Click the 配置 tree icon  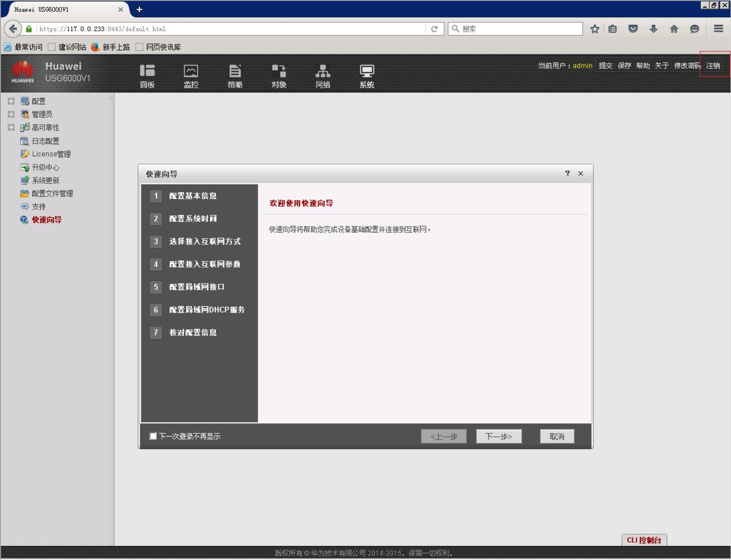tap(25, 101)
